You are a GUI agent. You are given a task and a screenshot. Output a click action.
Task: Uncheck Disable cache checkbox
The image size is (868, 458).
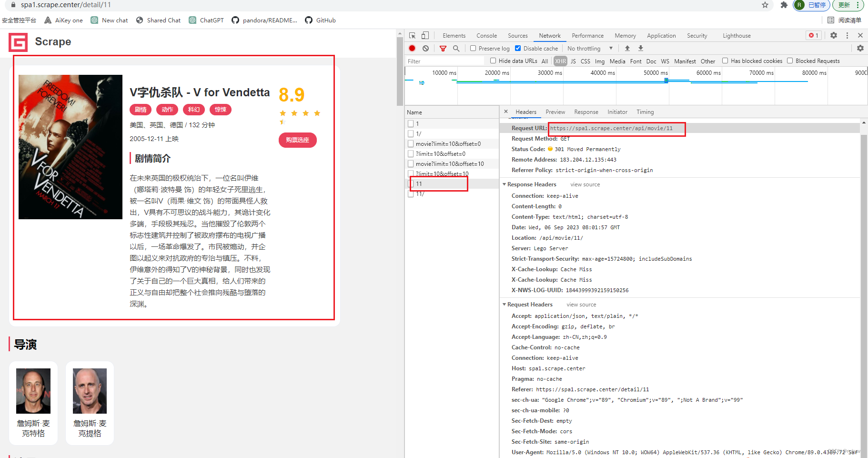click(x=518, y=48)
